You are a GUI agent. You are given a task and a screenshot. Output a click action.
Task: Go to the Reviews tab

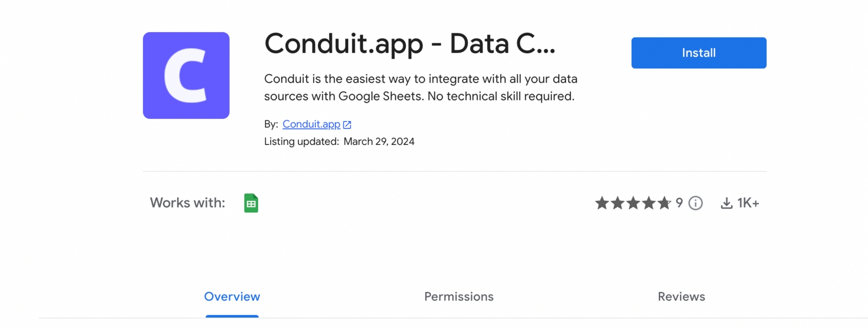[681, 297]
